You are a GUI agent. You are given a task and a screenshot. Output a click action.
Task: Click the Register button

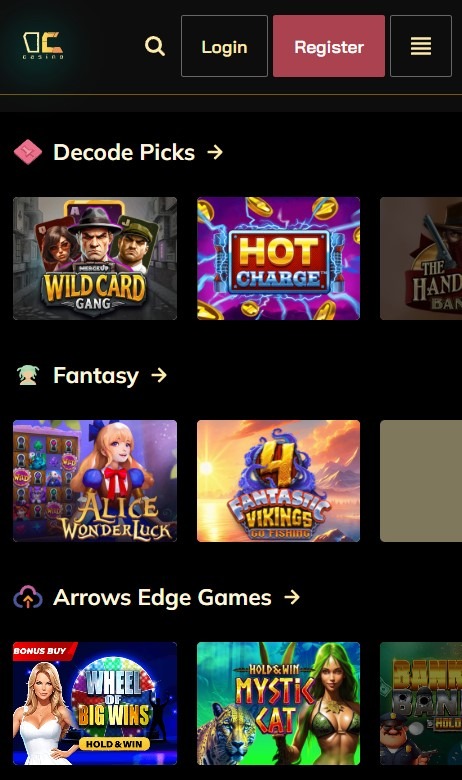pyautogui.click(x=329, y=46)
